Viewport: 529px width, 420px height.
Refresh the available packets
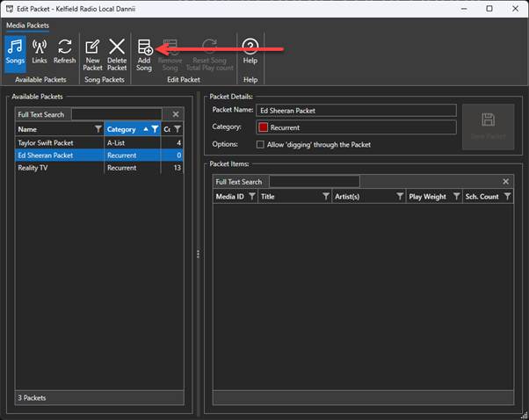pos(64,51)
